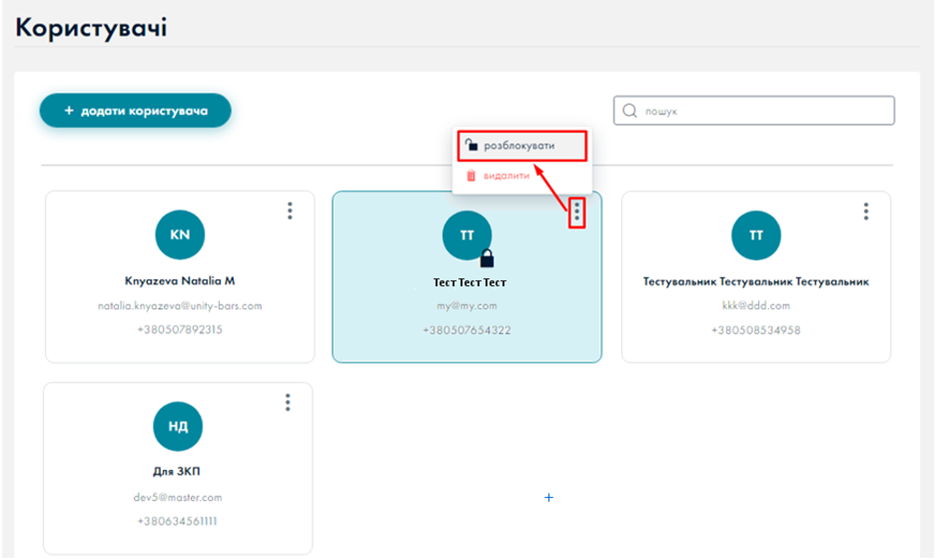Click the small blue plus icon
This screenshot has height=559, width=936.
(x=548, y=497)
